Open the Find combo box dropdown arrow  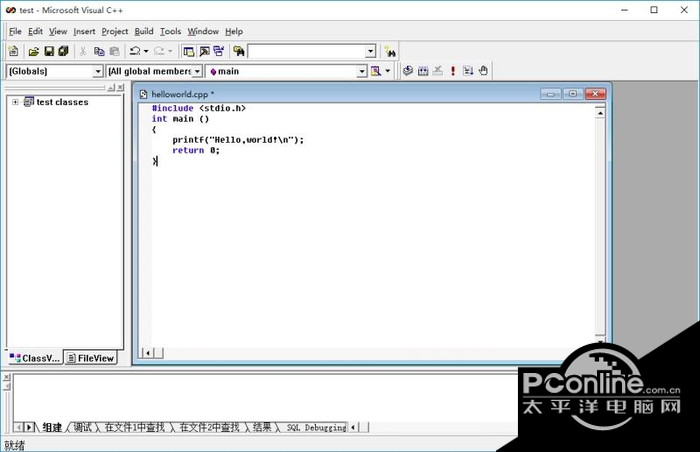370,51
